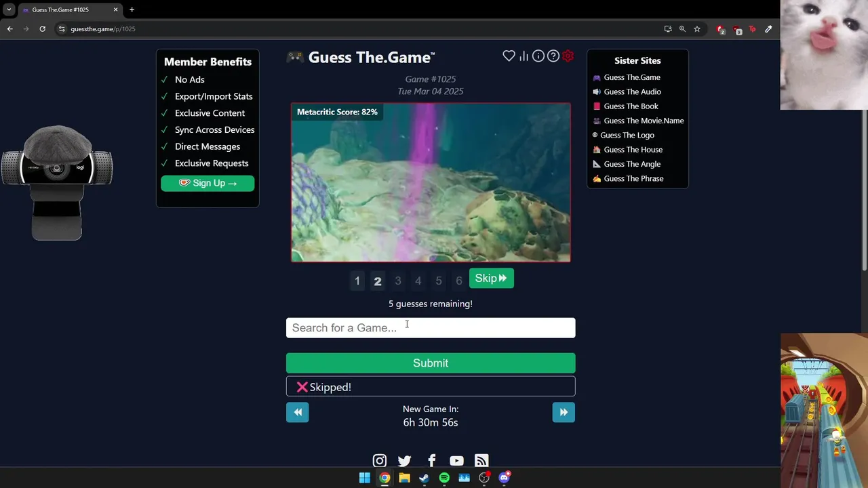Click the 'Sync Across Devices' benefit text
868x488 pixels.
pyautogui.click(x=215, y=129)
